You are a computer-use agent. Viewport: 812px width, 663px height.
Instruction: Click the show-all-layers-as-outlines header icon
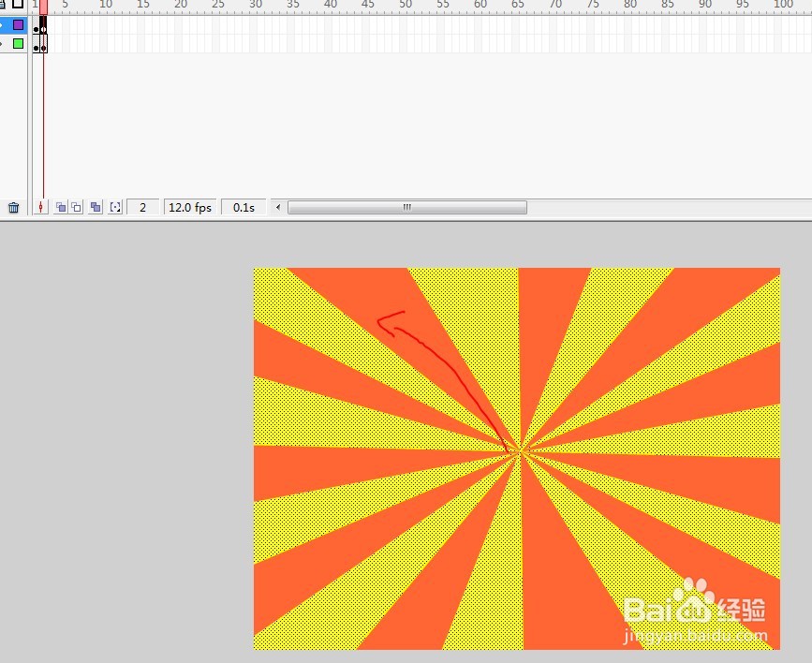pyautogui.click(x=18, y=4)
